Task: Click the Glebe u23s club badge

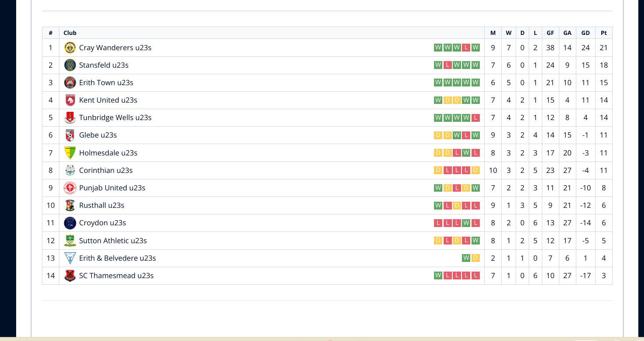Action: click(x=70, y=135)
